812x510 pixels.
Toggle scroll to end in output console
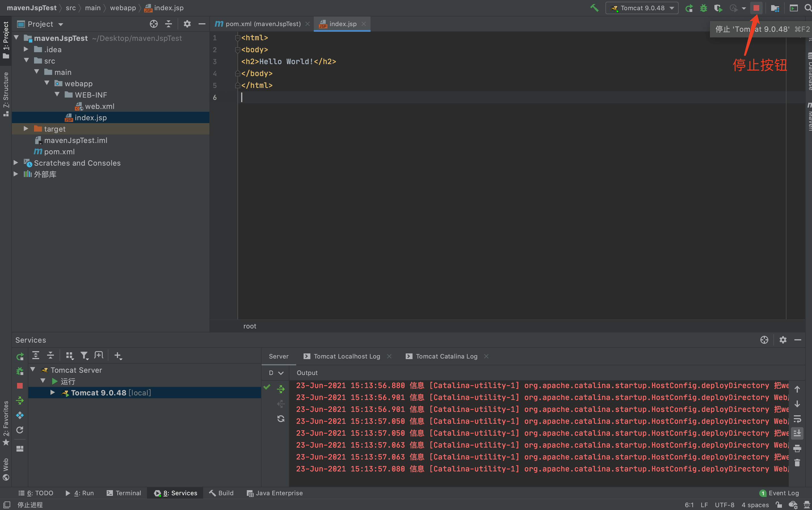coord(797,433)
